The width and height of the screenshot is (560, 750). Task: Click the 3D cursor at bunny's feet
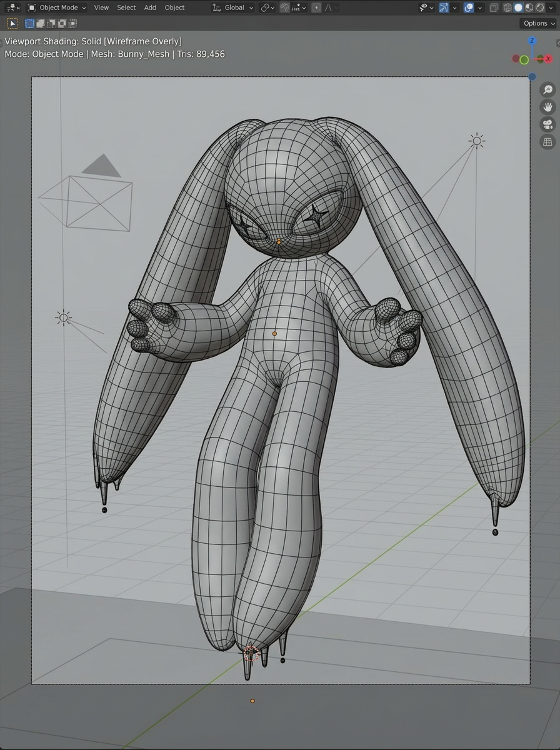click(x=251, y=653)
